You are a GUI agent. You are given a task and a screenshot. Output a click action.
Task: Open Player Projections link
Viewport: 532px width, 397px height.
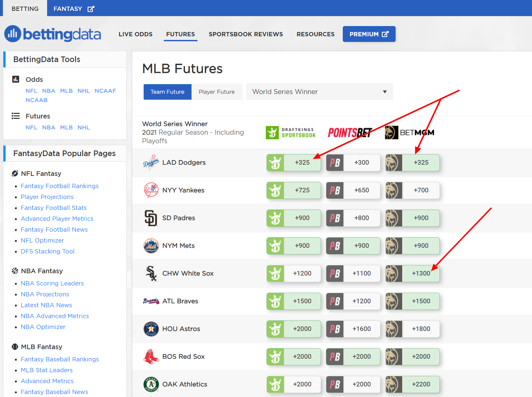tap(47, 197)
